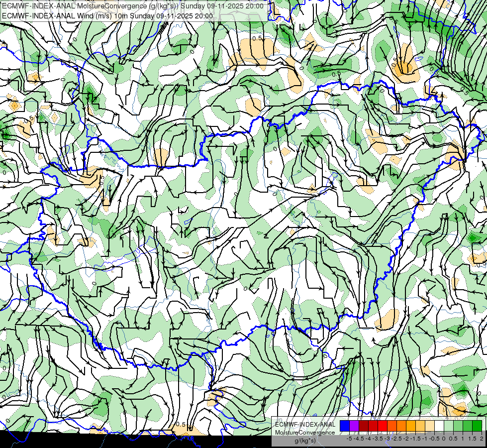Click the '-5' legend tick label
This screenshot has width=487, height=448.
point(349,439)
